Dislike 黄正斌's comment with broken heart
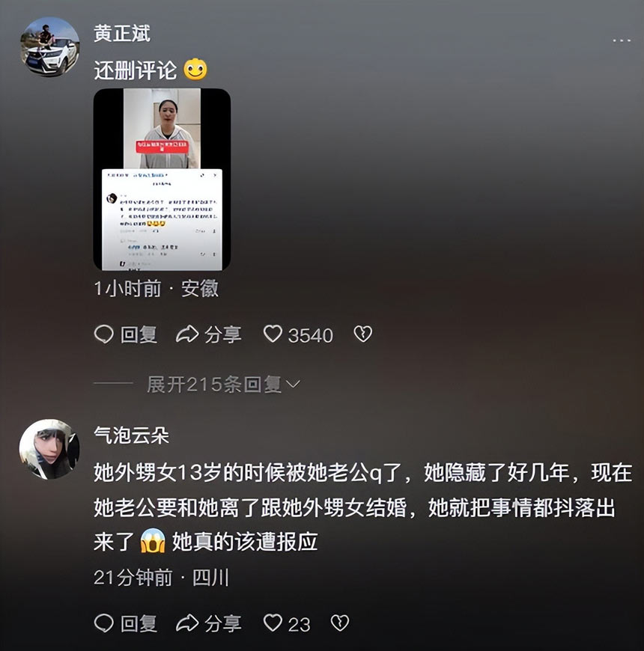 tap(362, 334)
